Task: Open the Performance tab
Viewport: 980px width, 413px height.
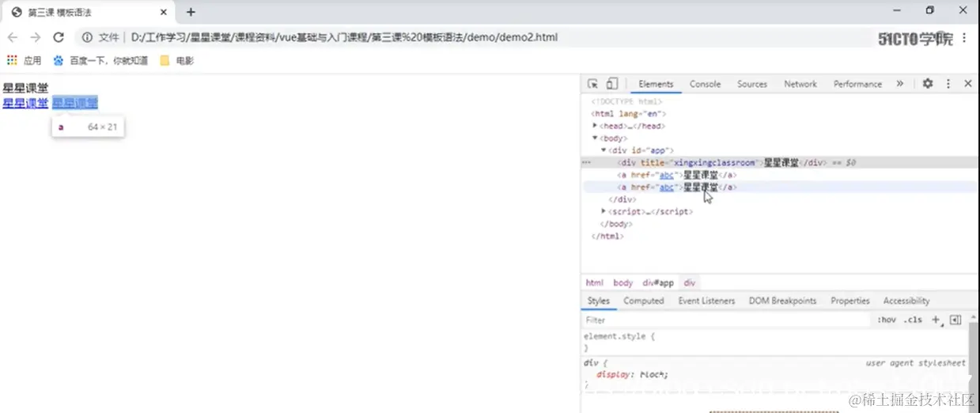Action: tap(857, 84)
